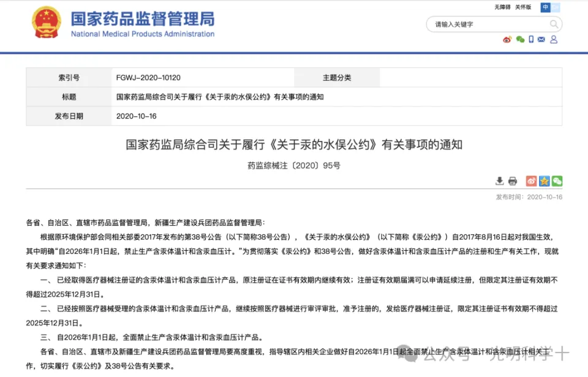This screenshot has height=377, width=588.
Task: Share the notice via the Weibo icon
Action: [x=531, y=181]
